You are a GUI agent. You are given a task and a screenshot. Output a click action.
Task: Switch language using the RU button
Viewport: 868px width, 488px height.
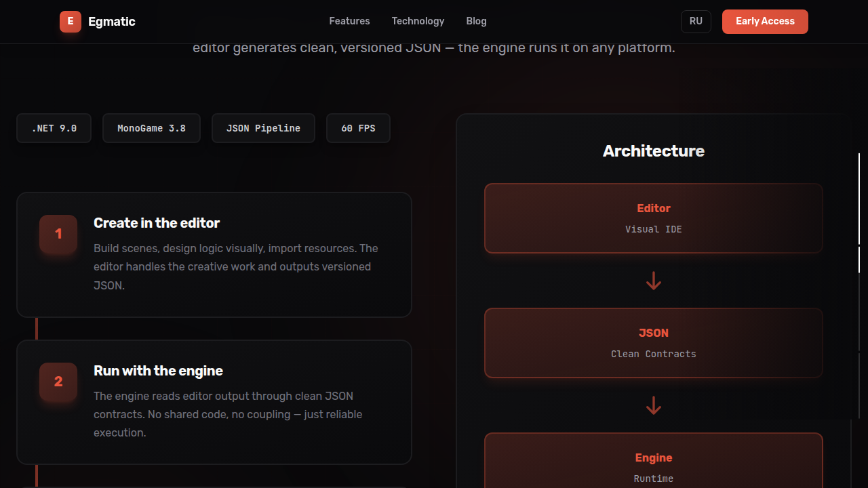pyautogui.click(x=696, y=22)
